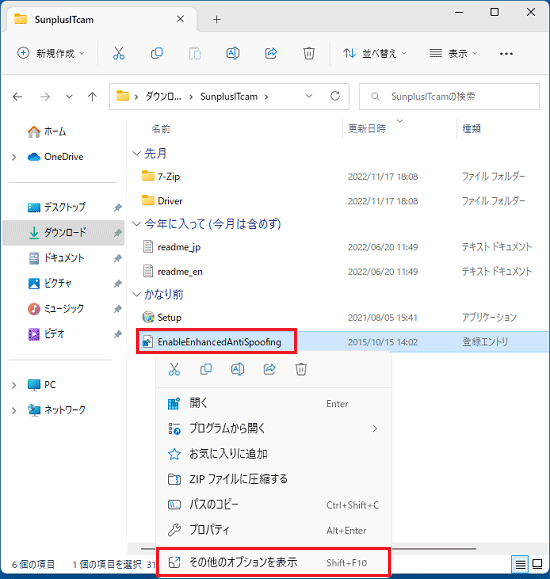Click the Share icon in context menu

pyautogui.click(x=269, y=369)
